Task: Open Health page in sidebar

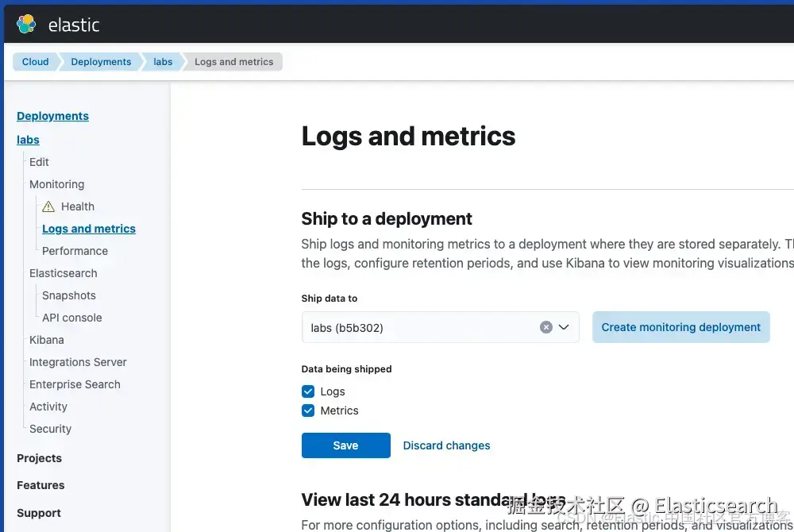Action: [78, 206]
